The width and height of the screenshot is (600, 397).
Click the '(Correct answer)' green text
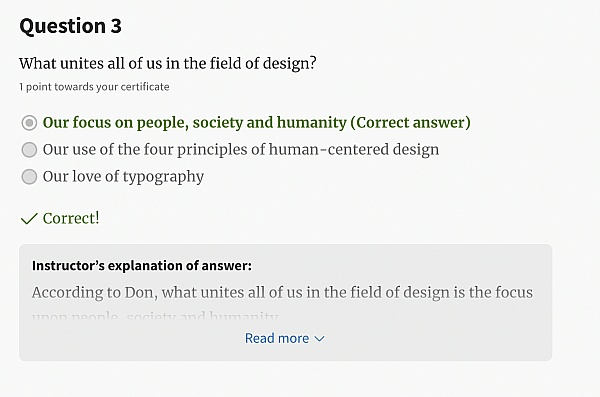(x=411, y=123)
